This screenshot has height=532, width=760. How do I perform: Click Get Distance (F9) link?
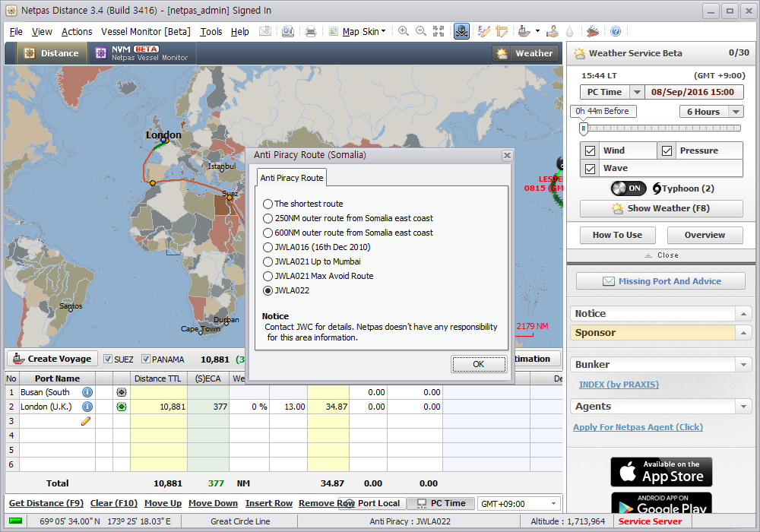click(x=46, y=503)
